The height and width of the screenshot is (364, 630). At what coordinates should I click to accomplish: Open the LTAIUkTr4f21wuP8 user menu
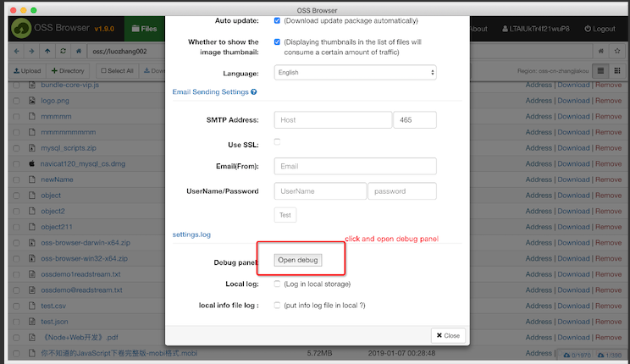(x=535, y=29)
